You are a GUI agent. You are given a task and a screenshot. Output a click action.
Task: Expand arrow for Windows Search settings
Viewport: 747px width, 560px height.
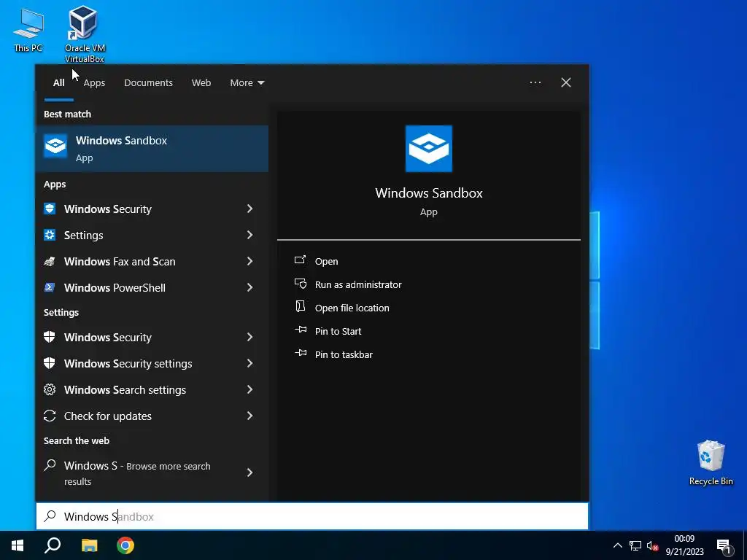(x=249, y=389)
